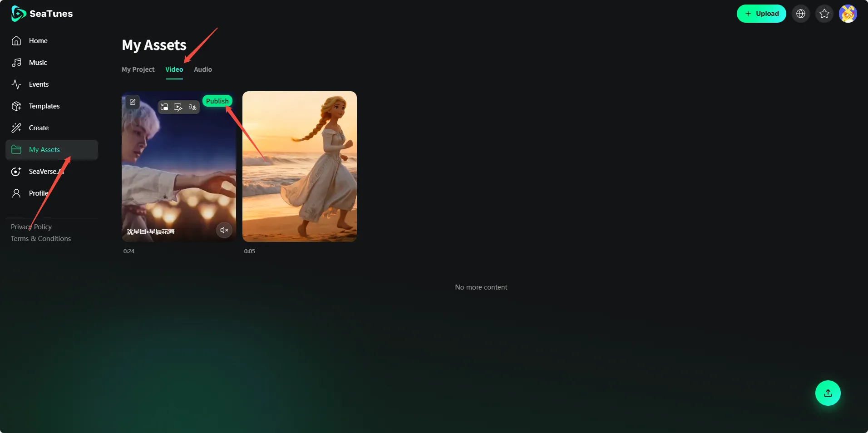
Task: Open Music from the sidebar
Action: 38,63
